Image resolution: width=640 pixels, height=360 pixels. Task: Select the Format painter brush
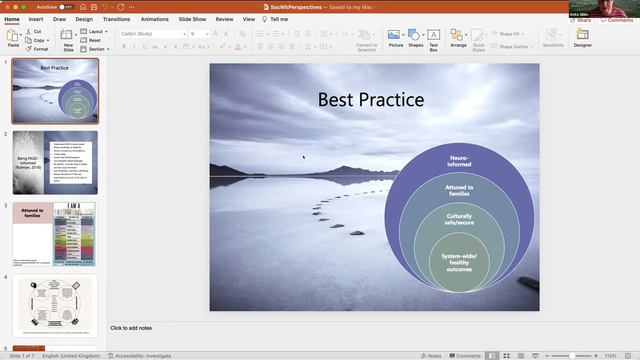[29, 49]
